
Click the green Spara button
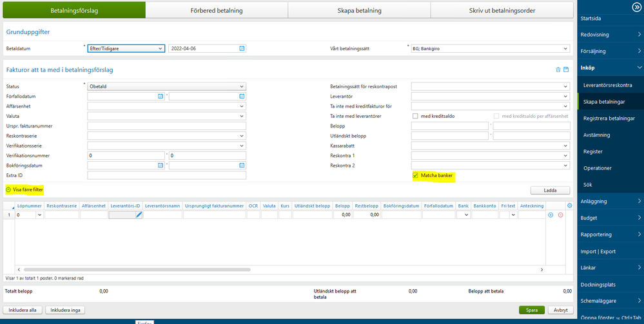(x=531, y=310)
